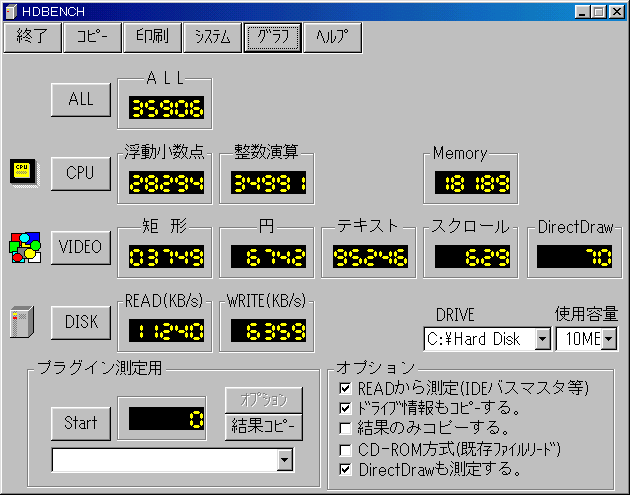The image size is (630, 495).
Task: Click the plugin オプション button
Action: coord(264,400)
